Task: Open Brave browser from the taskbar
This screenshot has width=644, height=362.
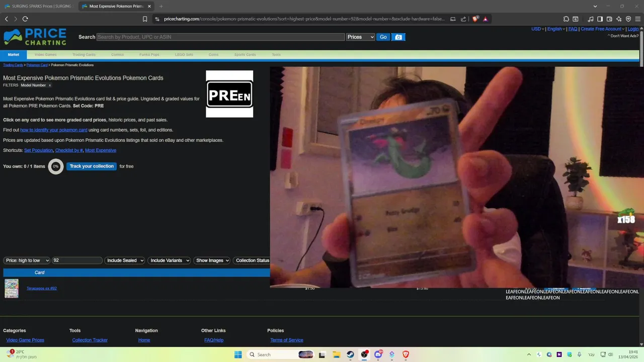Action: pos(406,354)
